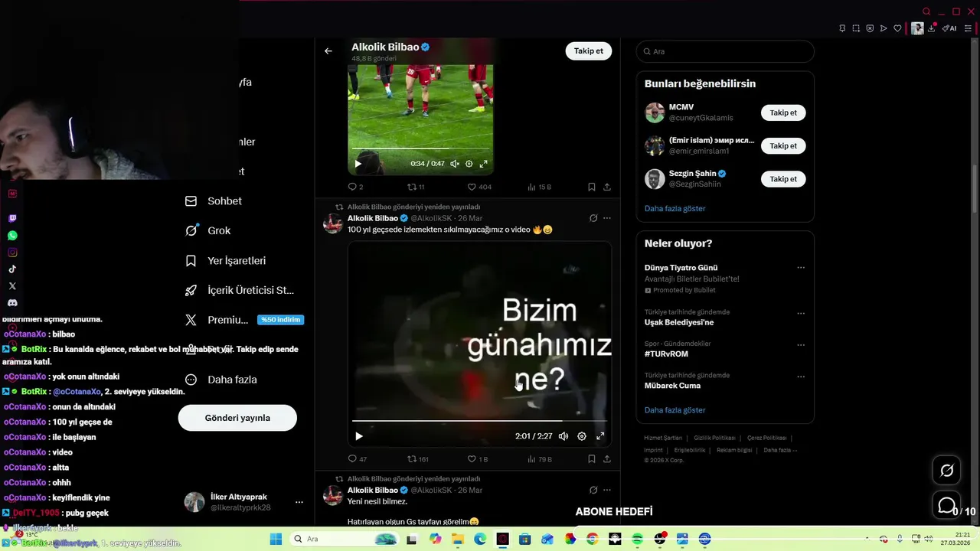Bookmark the '100 yıl geçse de' post
Image resolution: width=980 pixels, height=551 pixels.
pyautogui.click(x=592, y=459)
